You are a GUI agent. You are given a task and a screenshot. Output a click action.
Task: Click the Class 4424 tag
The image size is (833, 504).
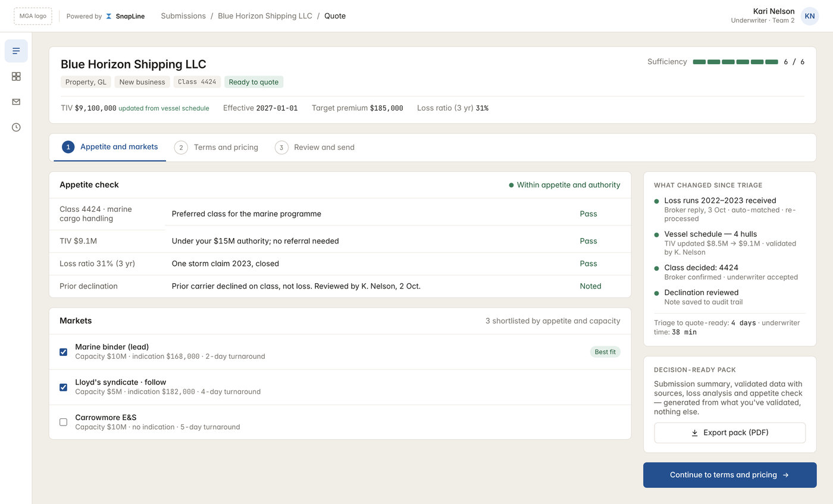point(197,82)
